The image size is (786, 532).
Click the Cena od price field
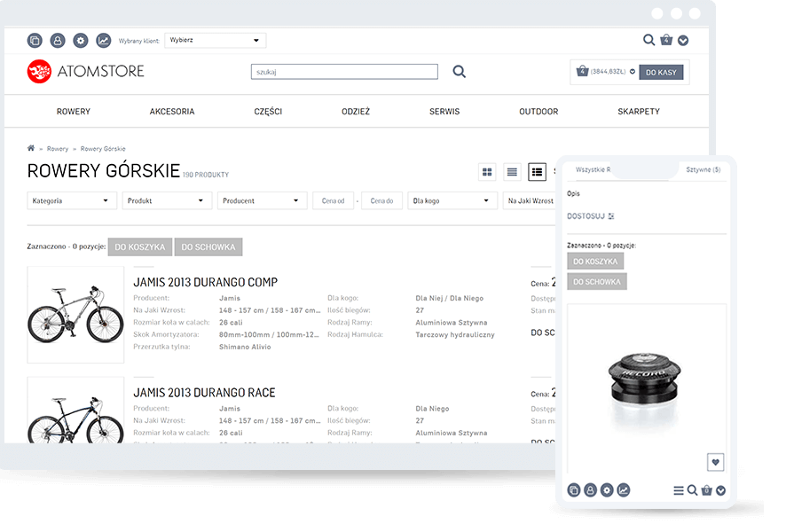tap(333, 200)
